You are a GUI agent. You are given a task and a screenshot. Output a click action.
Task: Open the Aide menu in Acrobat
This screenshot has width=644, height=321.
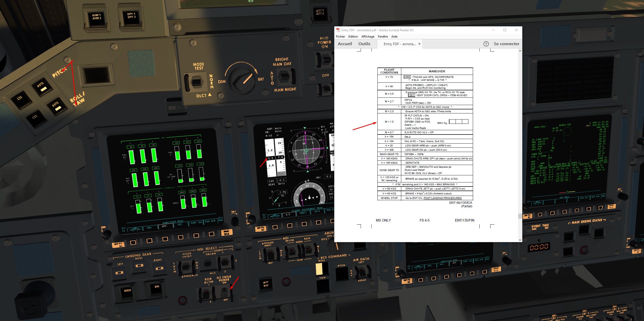coord(394,37)
